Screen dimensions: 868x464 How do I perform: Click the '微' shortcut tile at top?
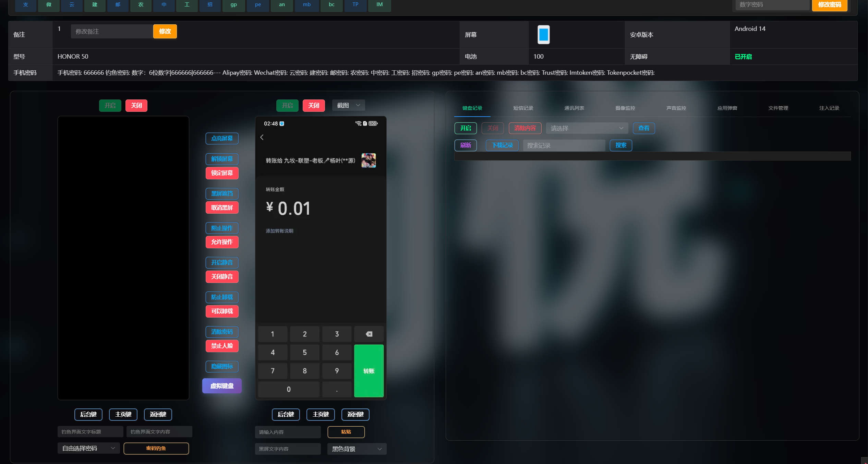coord(49,5)
